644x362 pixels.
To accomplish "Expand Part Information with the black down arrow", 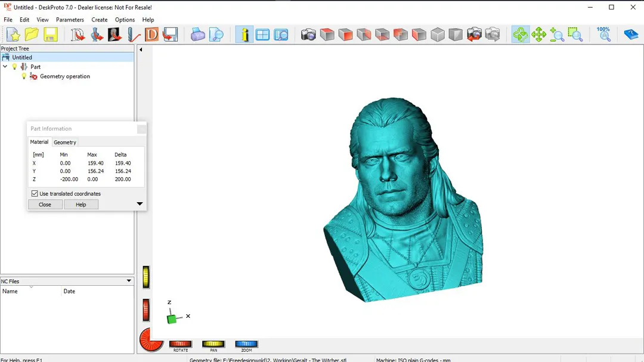I will [140, 204].
